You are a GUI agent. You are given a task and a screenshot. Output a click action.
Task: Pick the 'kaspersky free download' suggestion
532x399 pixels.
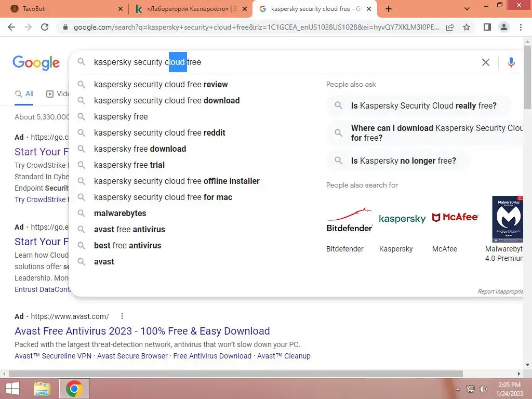(140, 149)
